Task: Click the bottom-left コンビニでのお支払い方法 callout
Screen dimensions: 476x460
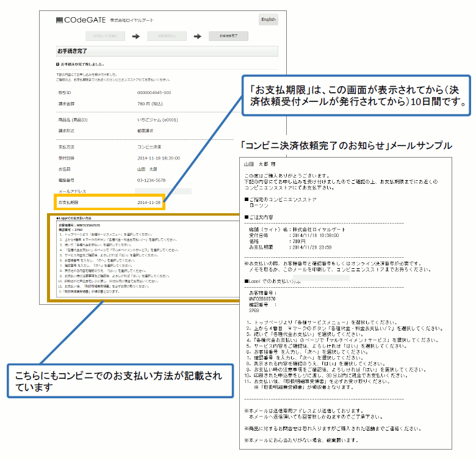Action: [x=120, y=380]
